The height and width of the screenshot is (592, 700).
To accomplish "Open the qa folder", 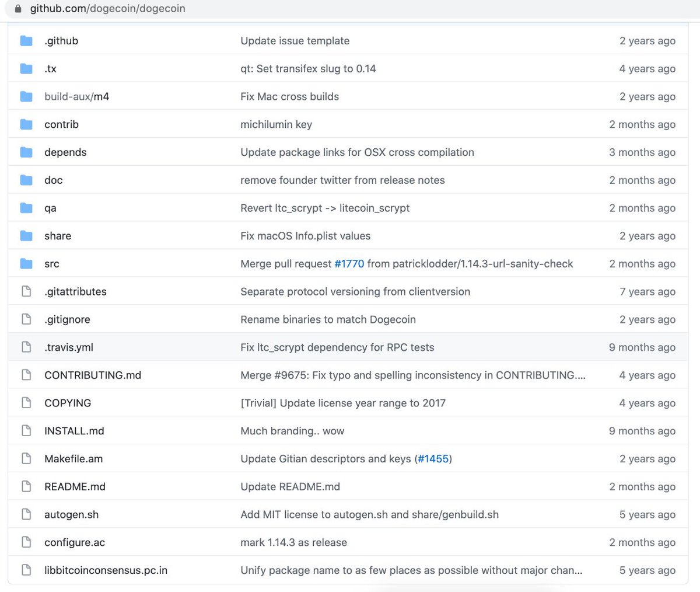I will pos(50,208).
